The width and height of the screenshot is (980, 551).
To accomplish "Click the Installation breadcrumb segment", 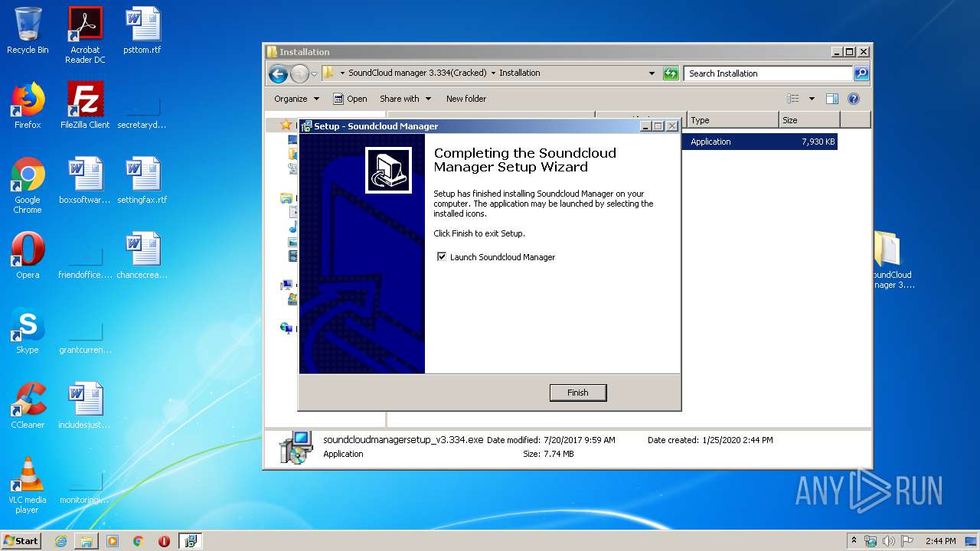I will click(520, 73).
